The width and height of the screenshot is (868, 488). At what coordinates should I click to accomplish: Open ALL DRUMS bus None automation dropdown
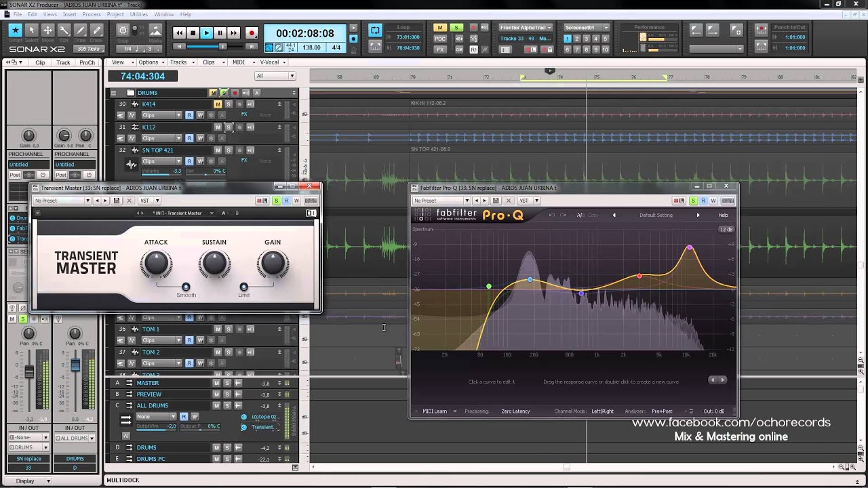point(156,417)
